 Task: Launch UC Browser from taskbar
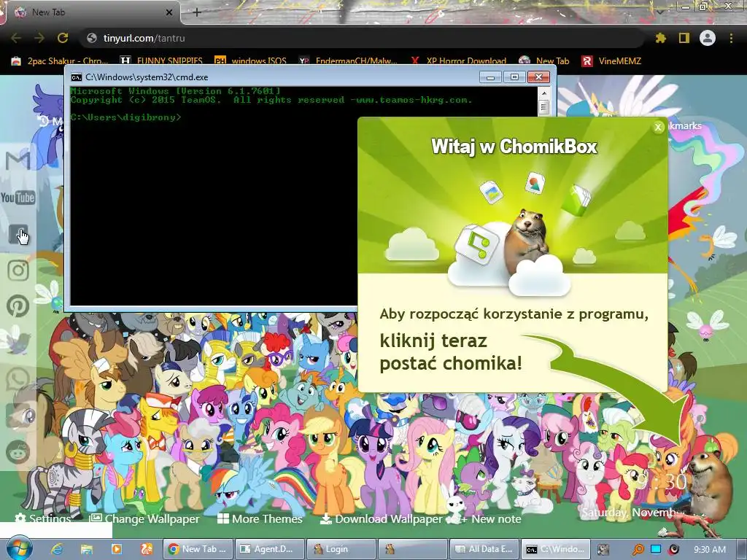[x=146, y=549]
